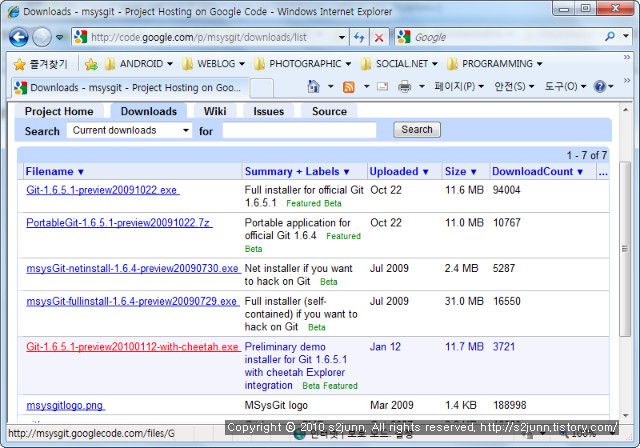Click the Featured label on Git-1.6.5.1 row
640x448 pixels.
(303, 203)
